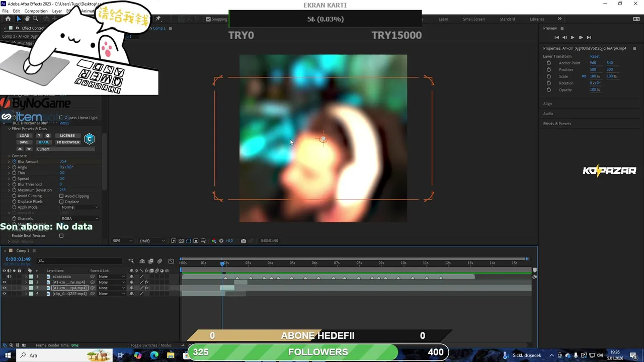
Task: Click the Opacity 100% value in Properties
Action: (595, 90)
